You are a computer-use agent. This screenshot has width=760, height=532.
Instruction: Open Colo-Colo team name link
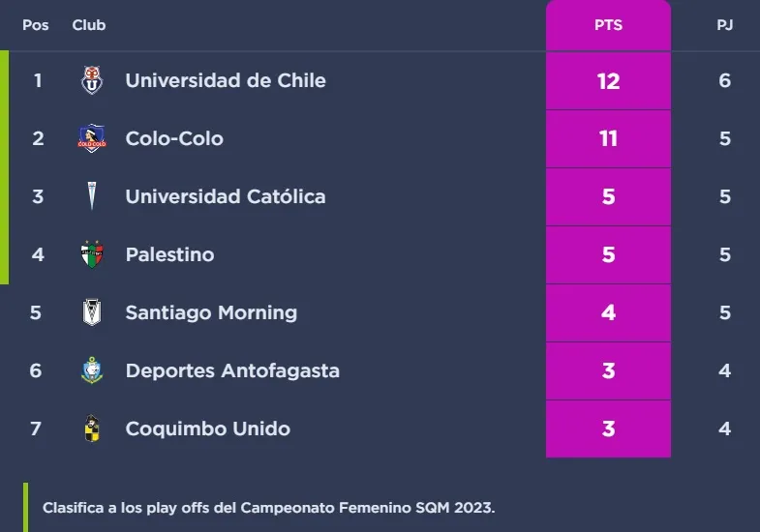tap(174, 138)
